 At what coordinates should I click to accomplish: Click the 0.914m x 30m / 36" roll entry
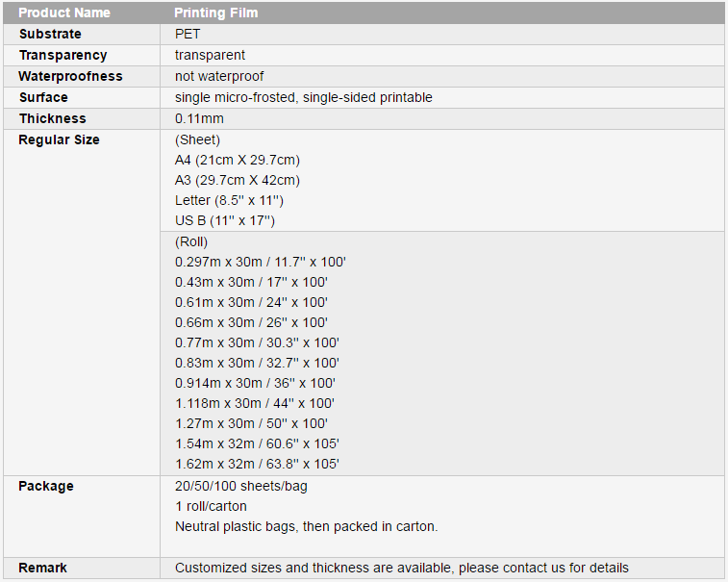point(255,383)
